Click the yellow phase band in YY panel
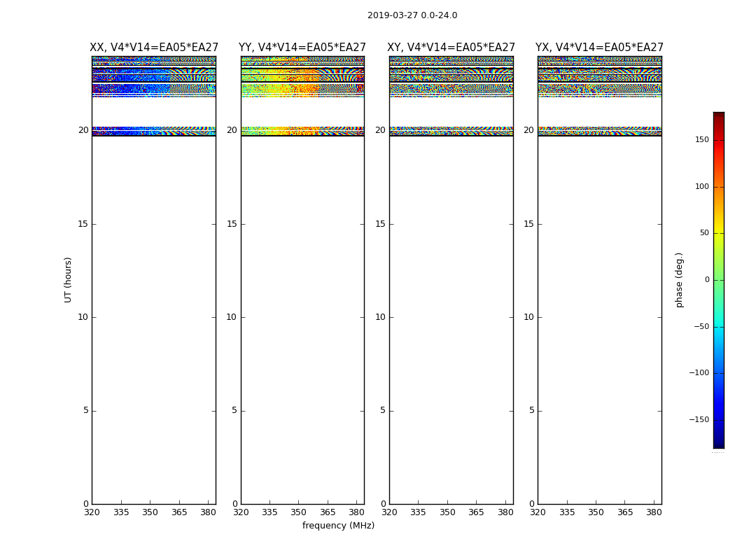The height and width of the screenshot is (560, 735). 280,130
